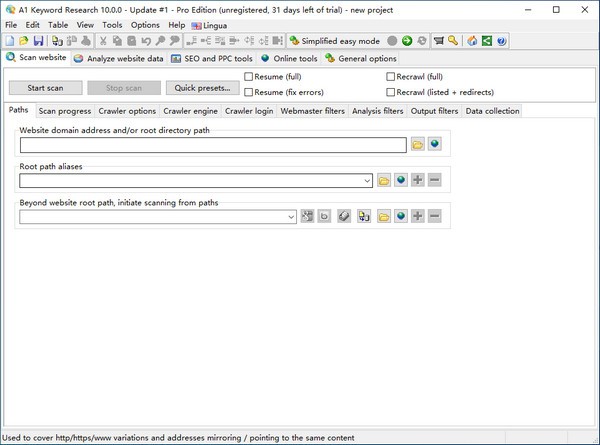600x445 pixels.
Task: Click the New project toolbar icon
Action: 10,41
